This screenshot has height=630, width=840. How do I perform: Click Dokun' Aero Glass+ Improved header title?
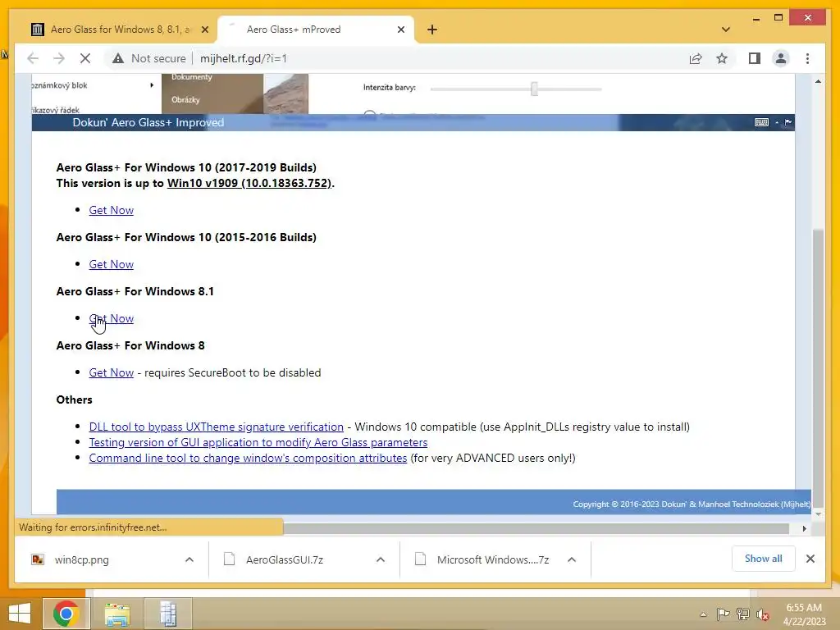tap(148, 122)
